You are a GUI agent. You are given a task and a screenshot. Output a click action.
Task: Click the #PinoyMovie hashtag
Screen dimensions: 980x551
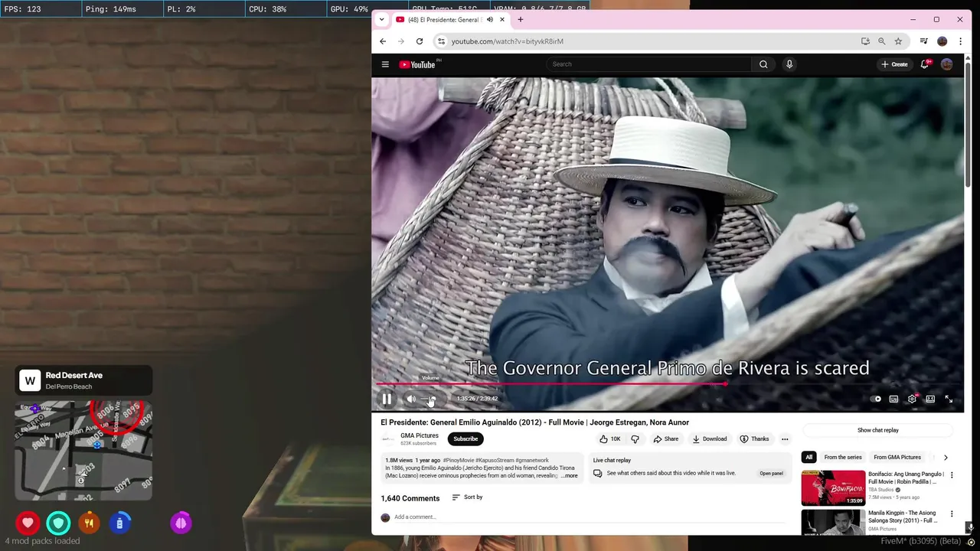tap(458, 461)
